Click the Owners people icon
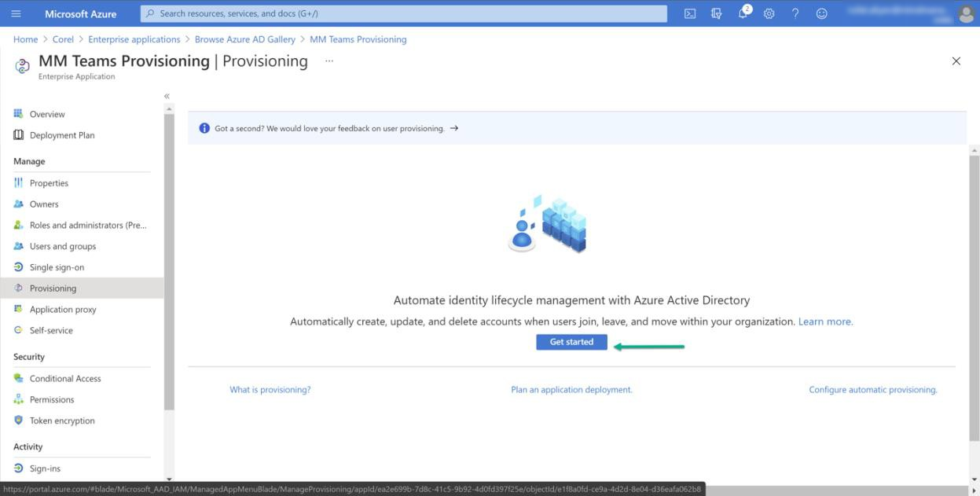The image size is (980, 496). click(18, 204)
